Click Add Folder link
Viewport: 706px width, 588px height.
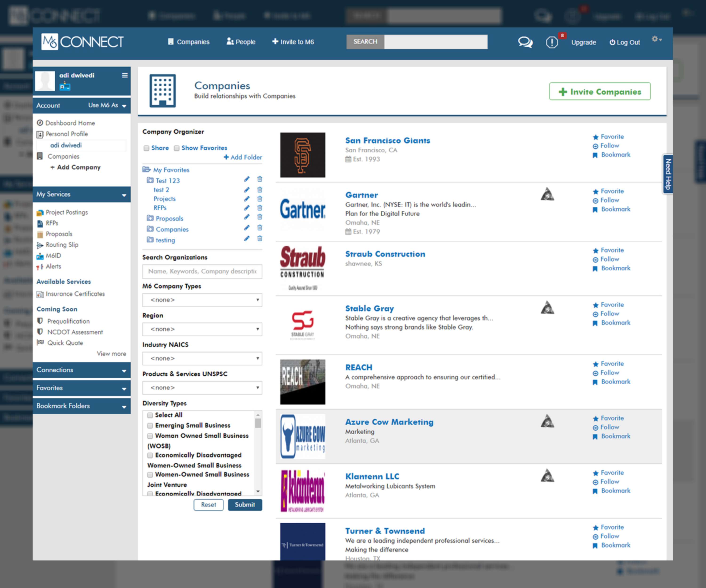coord(243,157)
